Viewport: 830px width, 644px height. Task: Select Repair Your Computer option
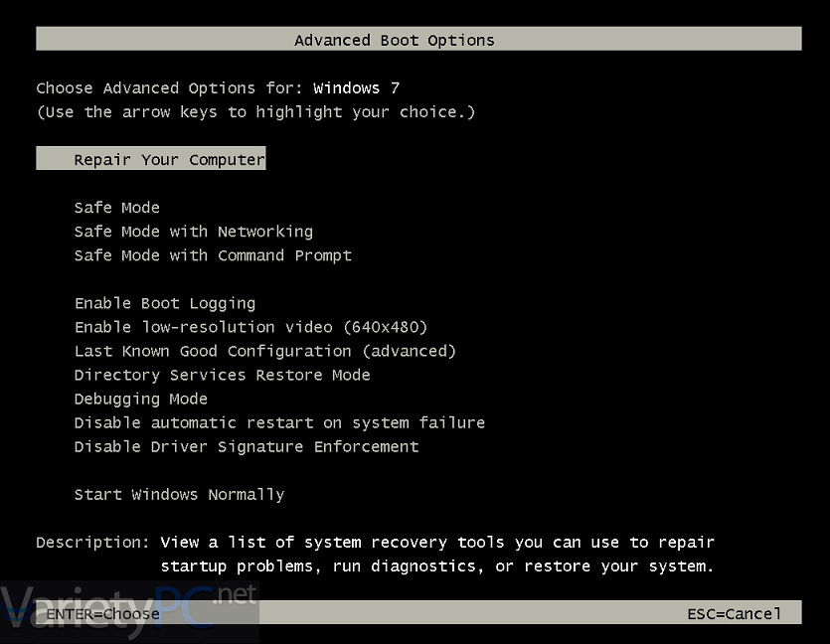151,158
